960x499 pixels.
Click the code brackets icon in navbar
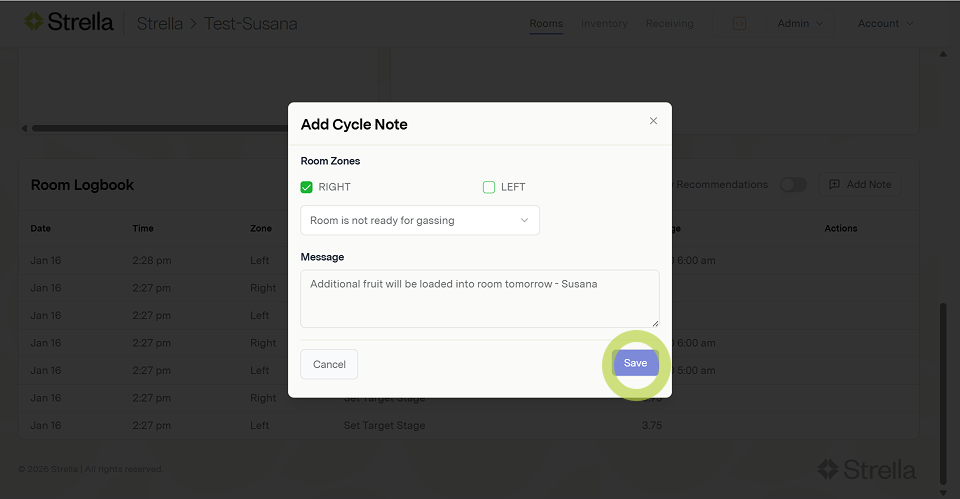point(739,23)
